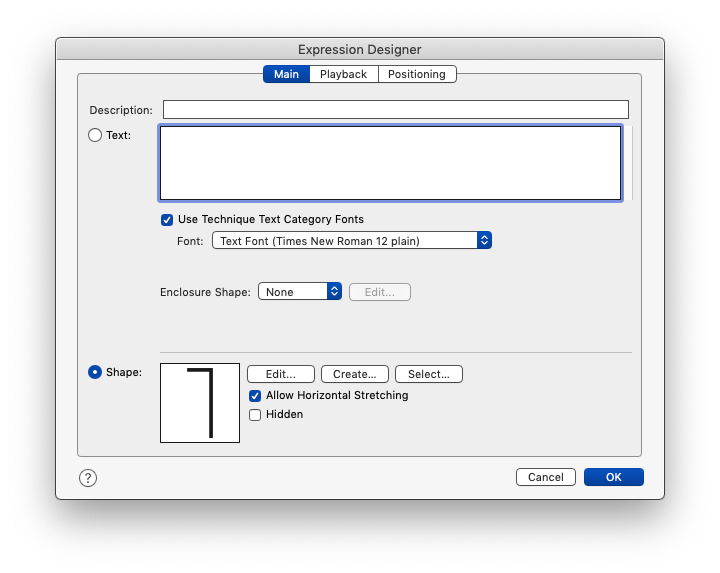This screenshot has width=720, height=573.
Task: Open the help question mark icon
Action: [x=88, y=478]
